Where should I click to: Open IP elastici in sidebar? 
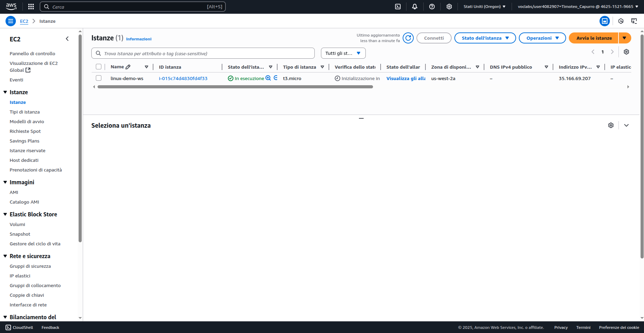pos(20,276)
